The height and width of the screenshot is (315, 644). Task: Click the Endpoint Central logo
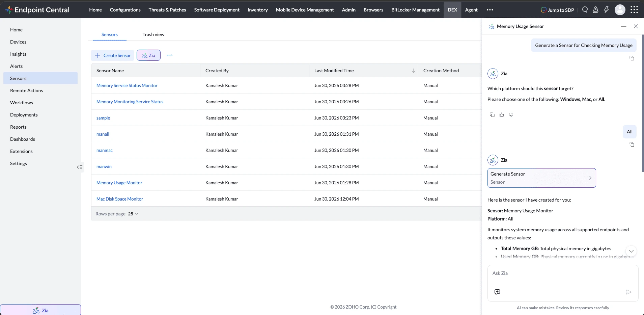coord(37,10)
